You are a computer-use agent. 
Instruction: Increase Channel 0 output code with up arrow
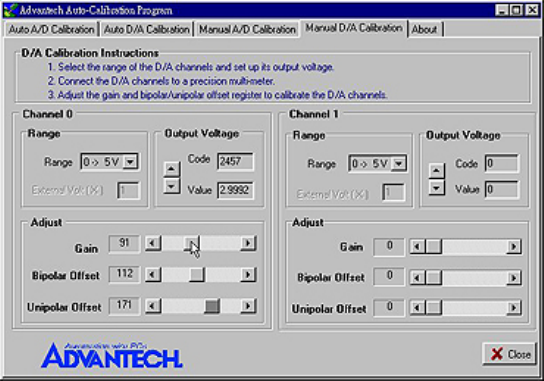pyautogui.click(x=172, y=169)
